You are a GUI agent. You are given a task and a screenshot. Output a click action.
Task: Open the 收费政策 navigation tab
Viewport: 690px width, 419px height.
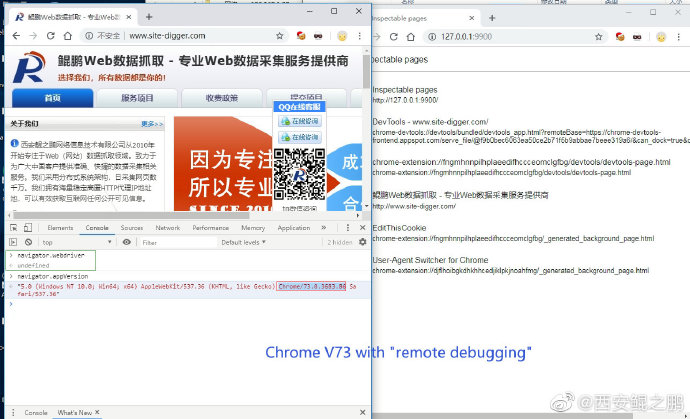coord(222,98)
